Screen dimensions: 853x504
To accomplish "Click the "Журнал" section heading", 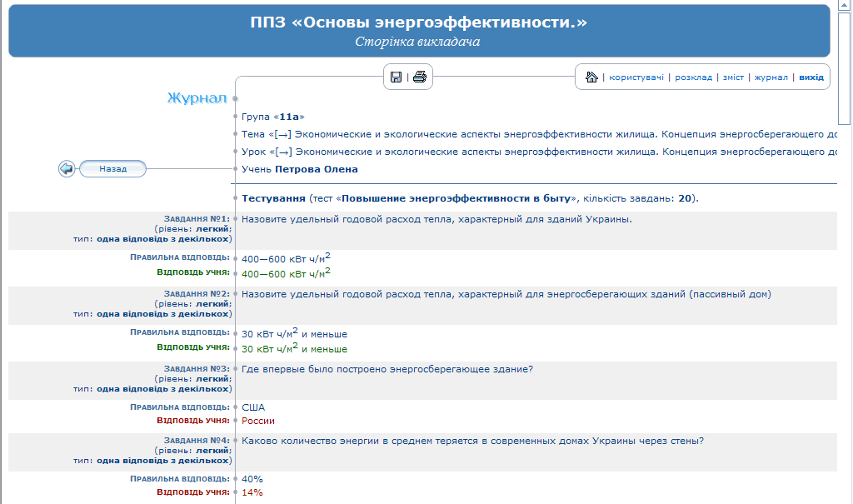I will tap(197, 98).
